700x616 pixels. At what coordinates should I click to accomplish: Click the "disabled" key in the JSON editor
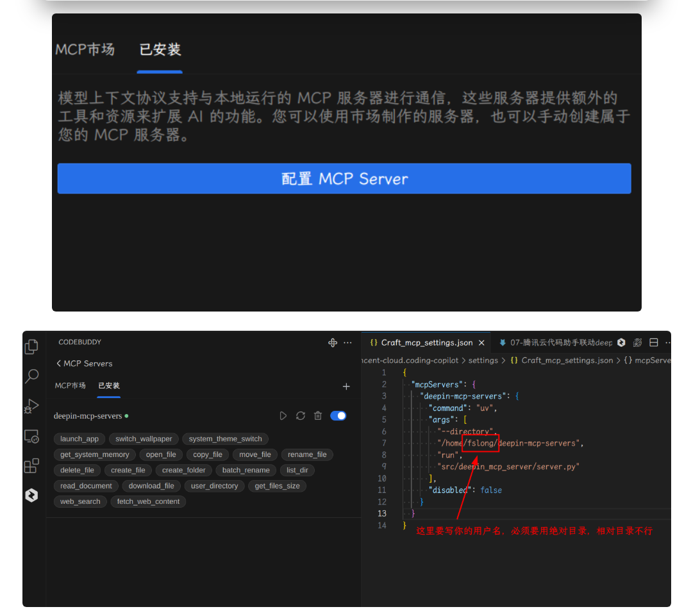[x=448, y=490]
